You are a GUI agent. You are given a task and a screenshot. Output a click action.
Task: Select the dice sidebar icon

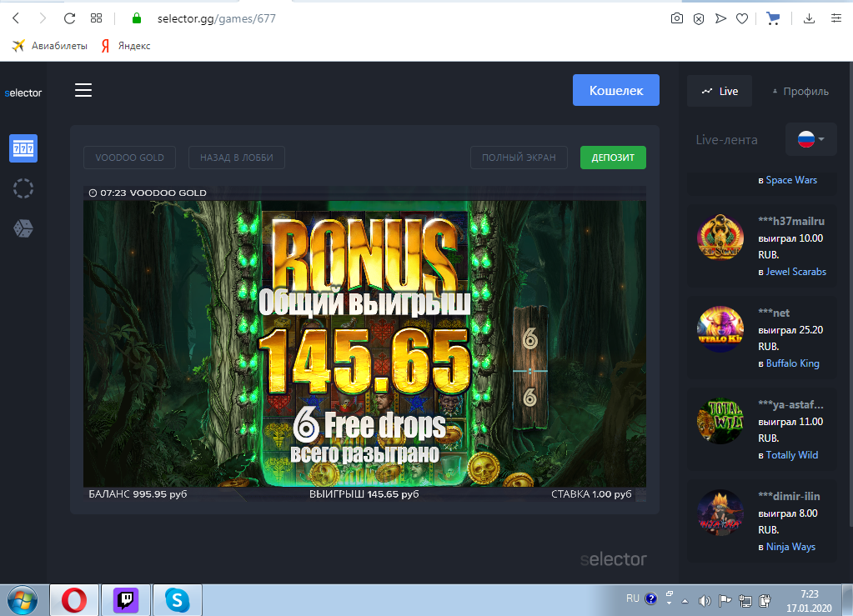click(x=23, y=228)
